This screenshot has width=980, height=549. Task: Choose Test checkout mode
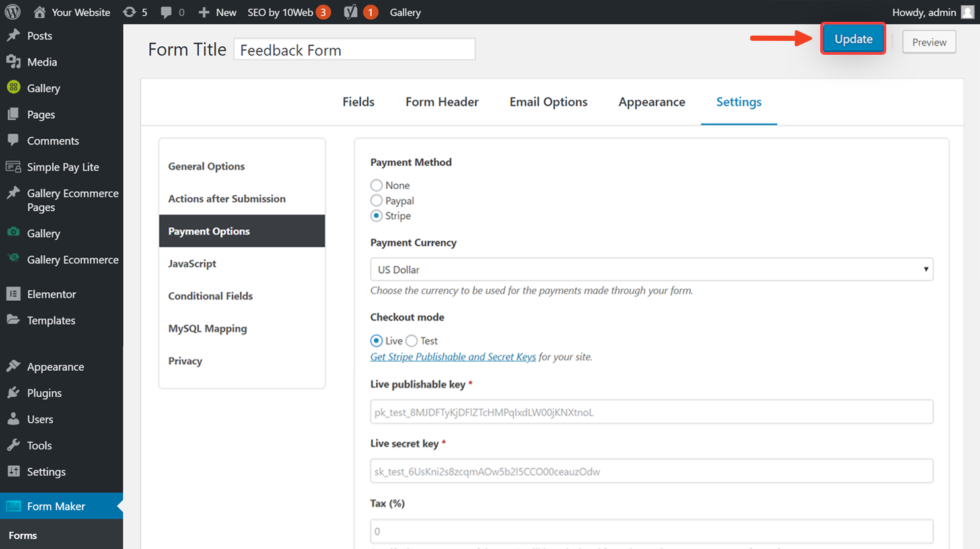[x=411, y=340]
